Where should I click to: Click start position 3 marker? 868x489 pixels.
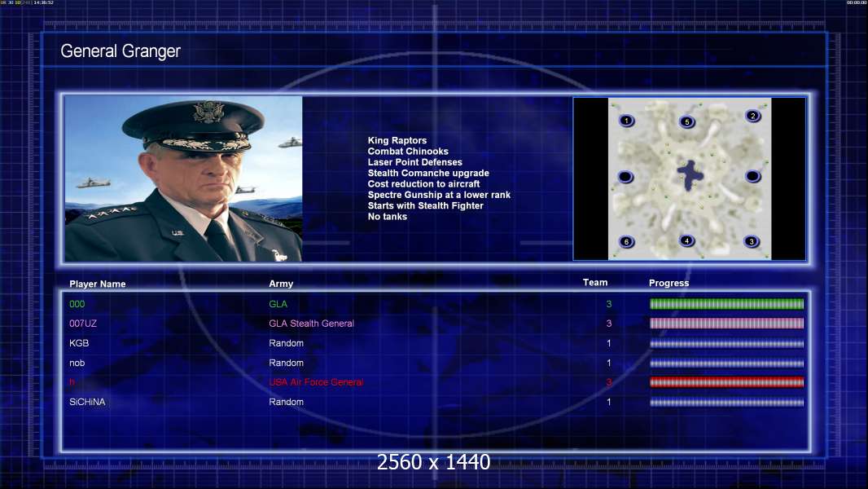click(752, 241)
